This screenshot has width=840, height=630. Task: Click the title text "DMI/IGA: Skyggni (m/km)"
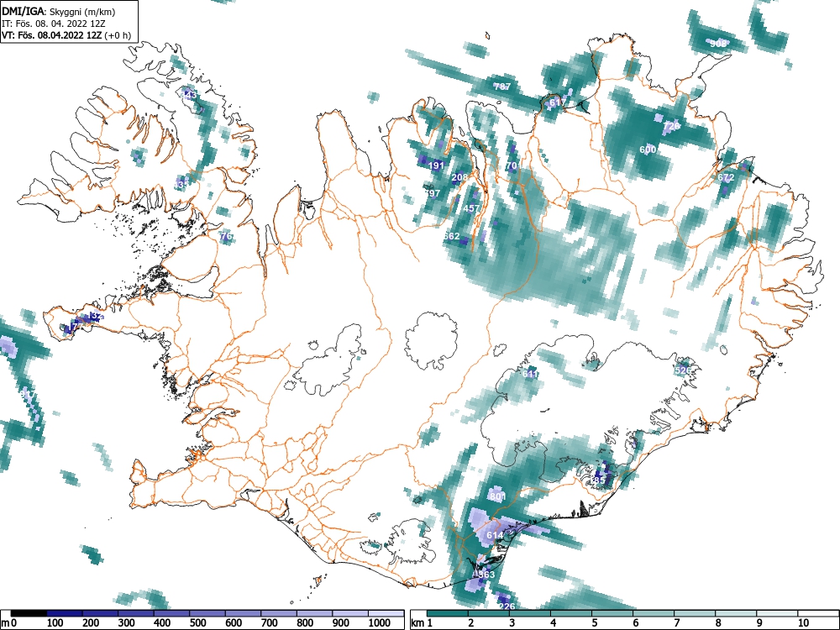tap(59, 11)
